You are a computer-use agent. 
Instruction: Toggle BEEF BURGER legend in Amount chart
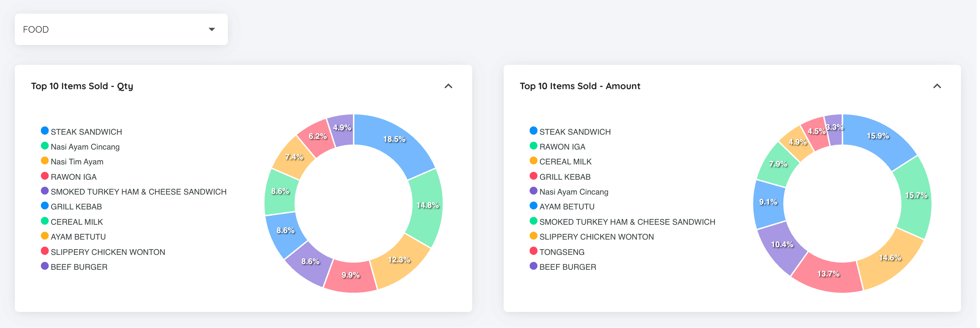563,267
